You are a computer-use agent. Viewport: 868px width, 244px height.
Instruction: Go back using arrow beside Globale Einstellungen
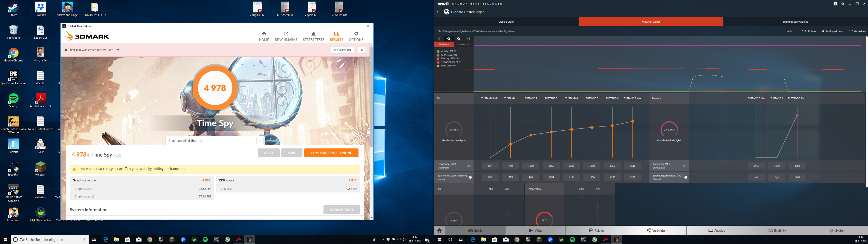[x=438, y=12]
